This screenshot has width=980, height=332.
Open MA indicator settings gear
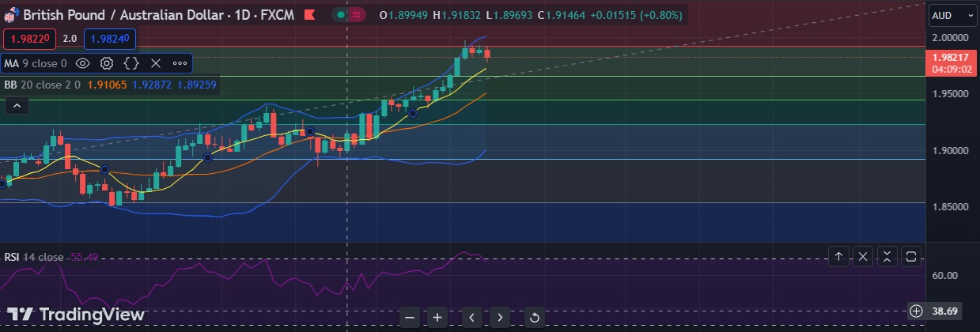[107, 62]
